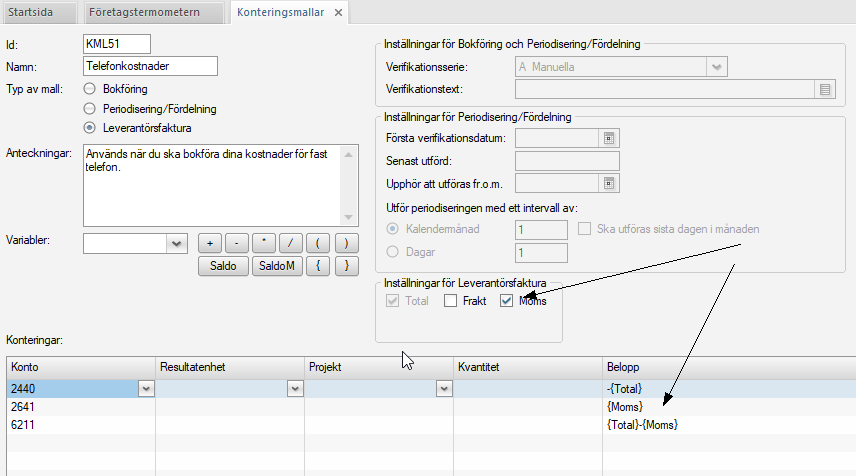Open calendar for Första verifikationsdatum
This screenshot has height=476, width=856.
(x=609, y=139)
